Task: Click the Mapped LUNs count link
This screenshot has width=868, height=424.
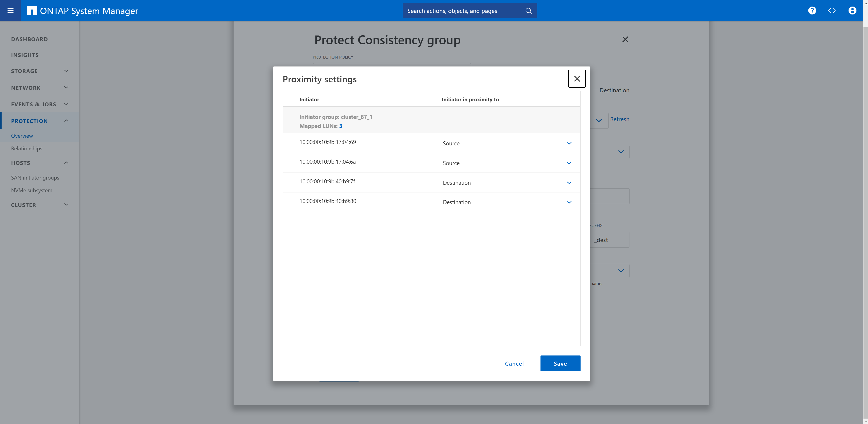Action: tap(341, 126)
